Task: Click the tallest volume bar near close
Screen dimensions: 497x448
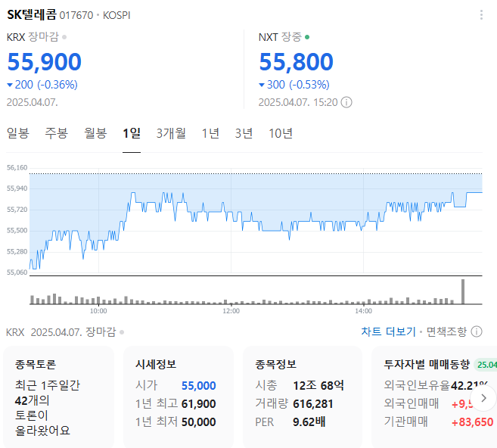Action: pos(463,291)
